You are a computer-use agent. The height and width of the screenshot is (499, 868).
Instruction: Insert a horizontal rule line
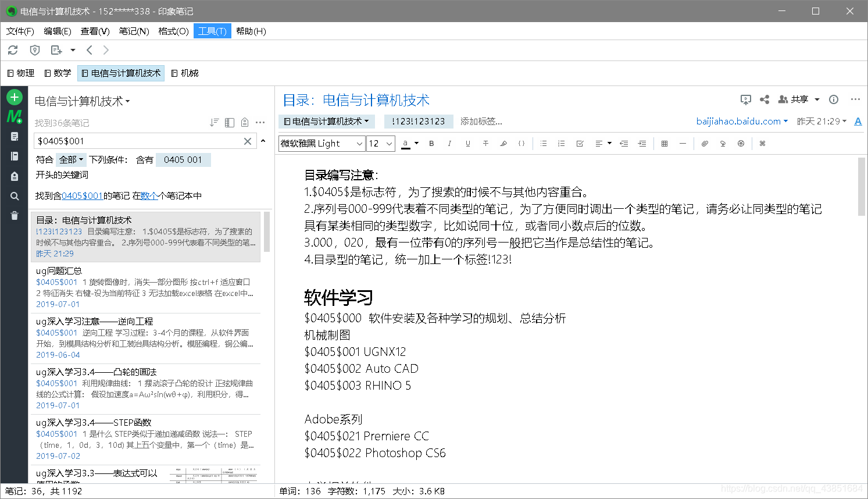pos(683,144)
